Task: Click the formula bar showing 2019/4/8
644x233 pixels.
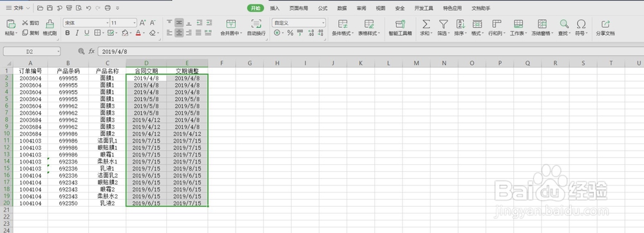Action: click(371, 51)
